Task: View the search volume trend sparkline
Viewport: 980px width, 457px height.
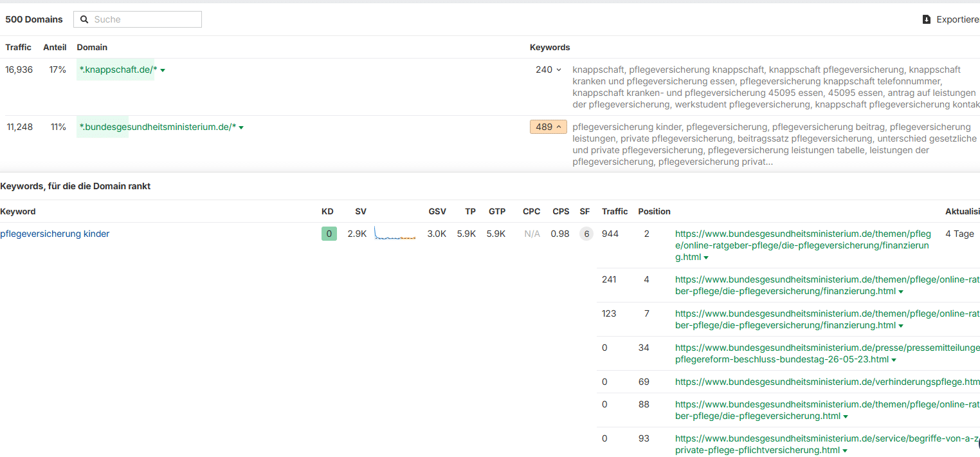Action: pyautogui.click(x=395, y=234)
